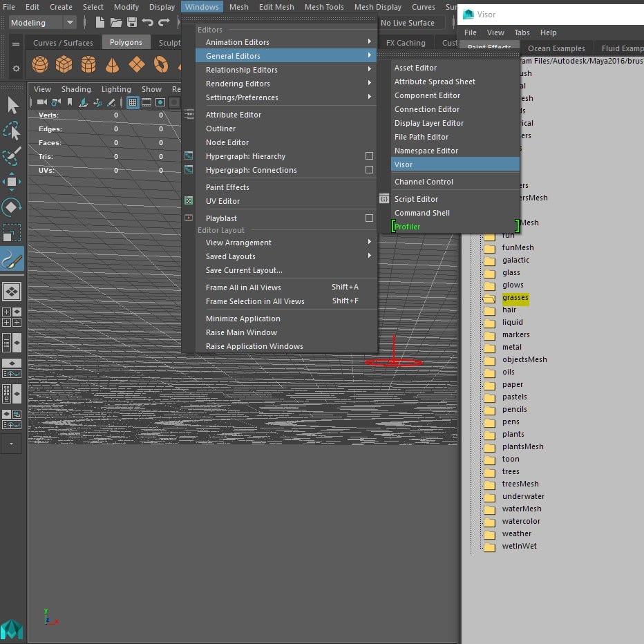
Task: Select the highlighted grasses folder in Visor
Action: tap(515, 297)
